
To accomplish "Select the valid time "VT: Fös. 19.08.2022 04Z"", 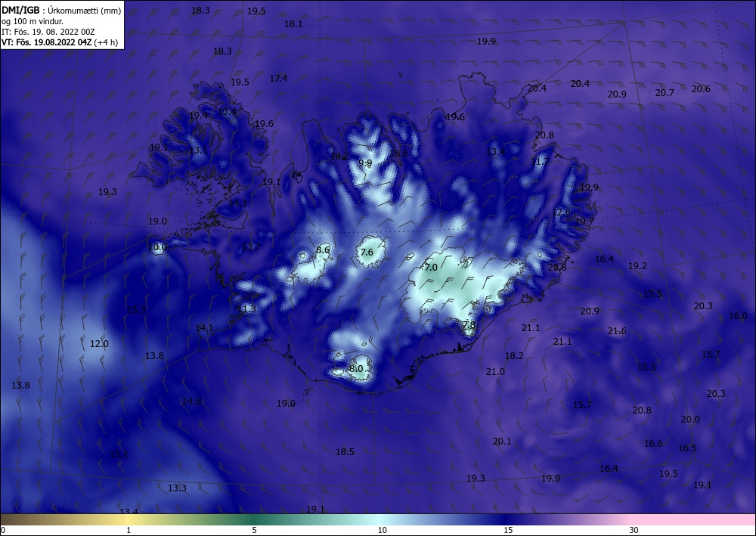I will tap(48, 42).
